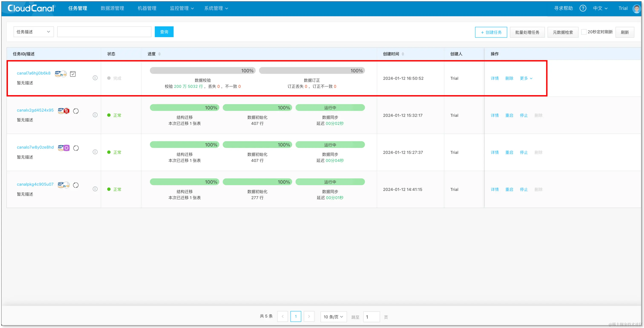This screenshot has height=328, width=644.
Task: Enable the 20秒定时刷新 checkbox
Action: pyautogui.click(x=584, y=32)
